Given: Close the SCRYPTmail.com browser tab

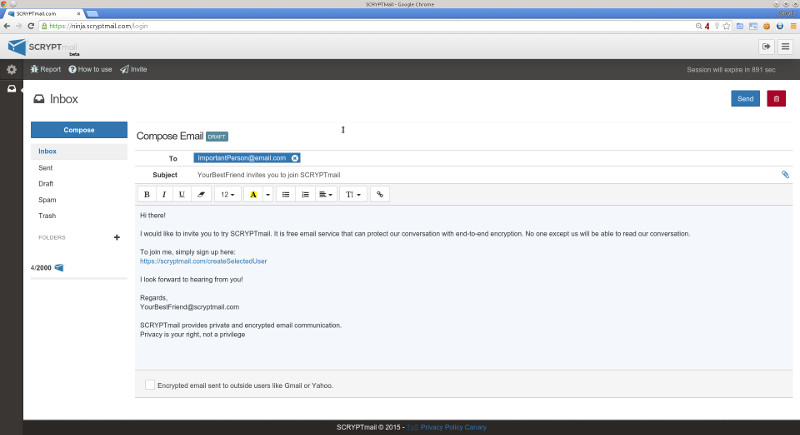Looking at the screenshot, I should click(x=78, y=14).
